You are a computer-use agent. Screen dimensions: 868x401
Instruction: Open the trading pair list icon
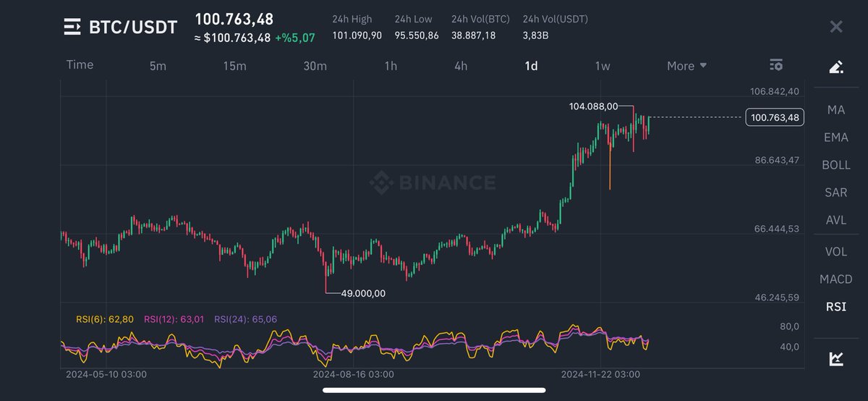pyautogui.click(x=72, y=28)
